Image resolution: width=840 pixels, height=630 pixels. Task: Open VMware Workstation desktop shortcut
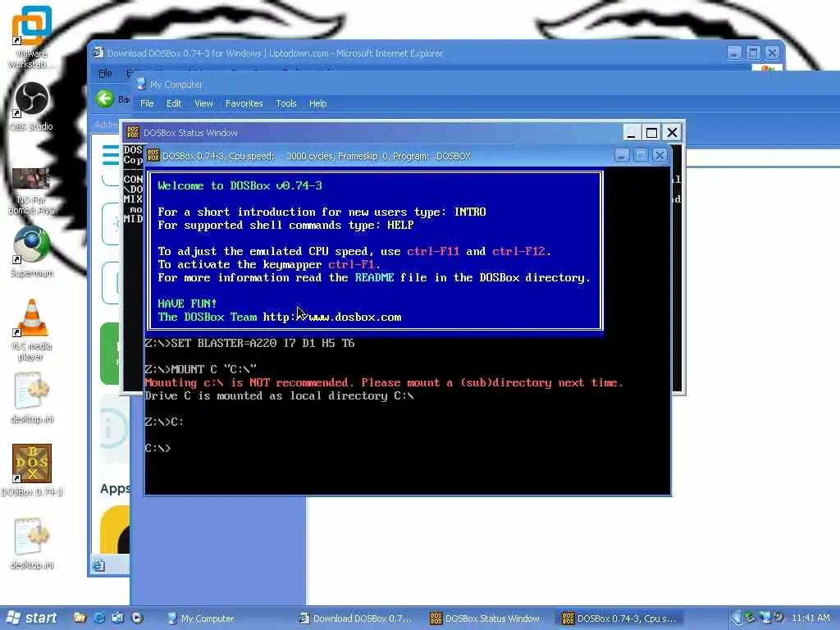point(31,27)
